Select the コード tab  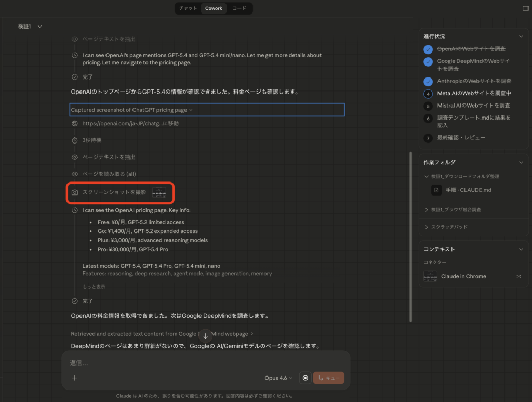239,8
